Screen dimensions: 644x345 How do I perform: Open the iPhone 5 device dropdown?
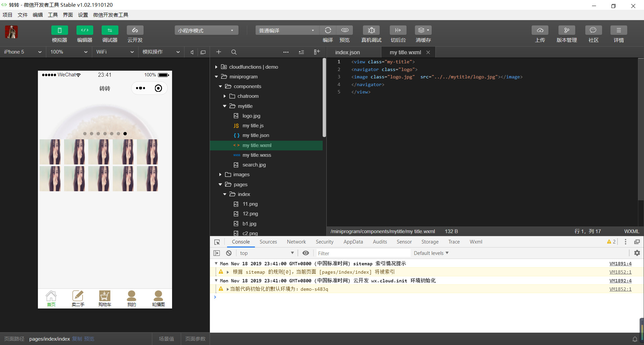point(22,52)
